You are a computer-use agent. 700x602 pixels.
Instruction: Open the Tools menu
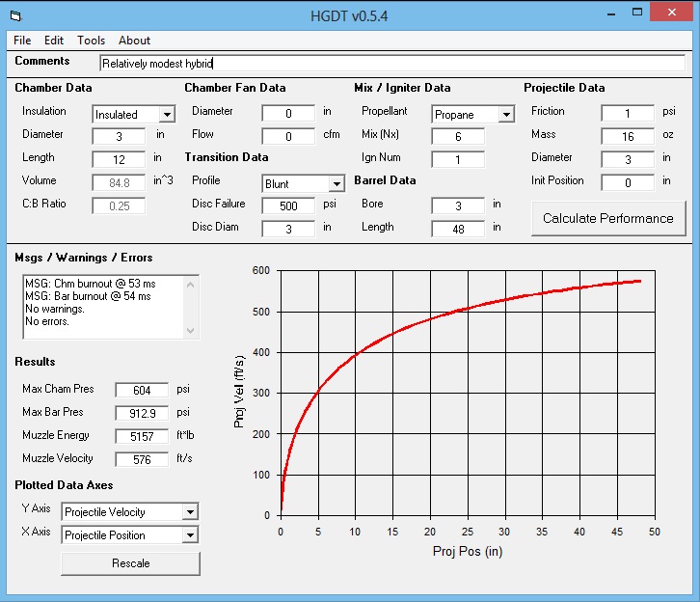coord(92,41)
